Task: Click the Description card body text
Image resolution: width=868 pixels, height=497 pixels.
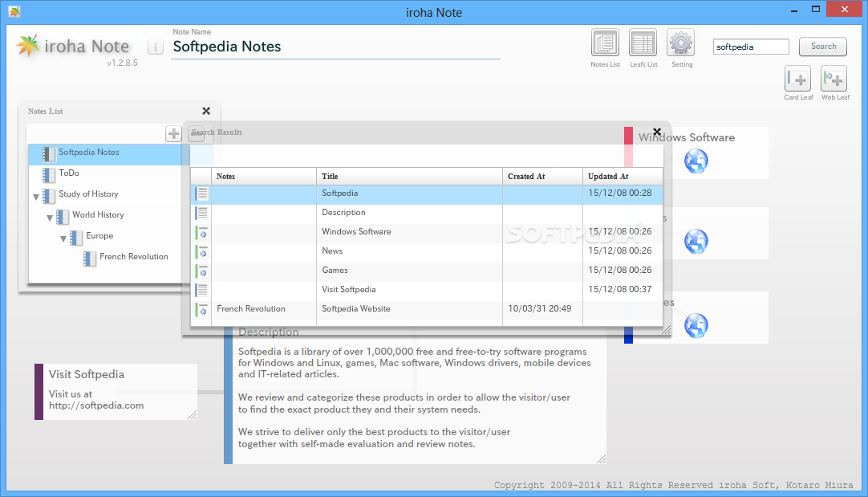Action: coord(415,397)
